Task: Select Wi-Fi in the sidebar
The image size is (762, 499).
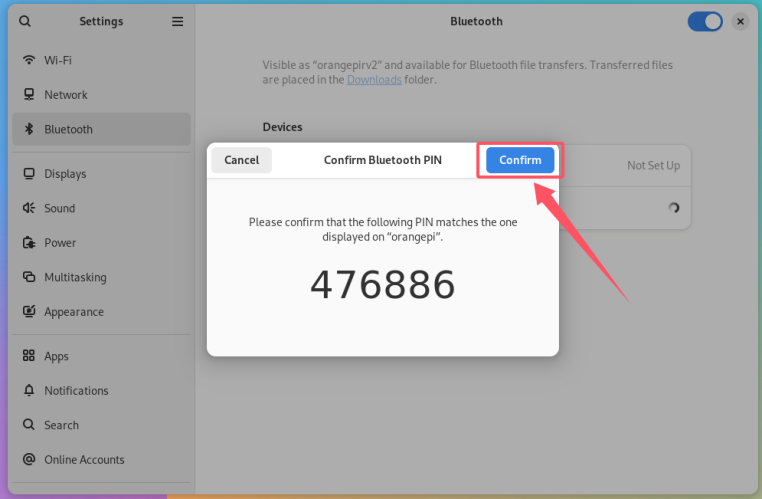Action: coord(102,60)
